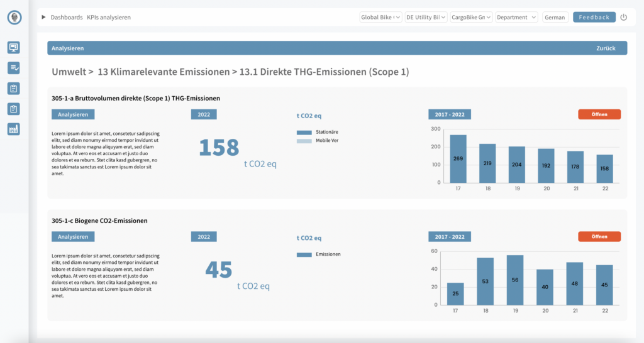This screenshot has height=343, width=644.
Task: Click heading 305-1-c Biogene CO2-Emissionen
Action: 99,220
